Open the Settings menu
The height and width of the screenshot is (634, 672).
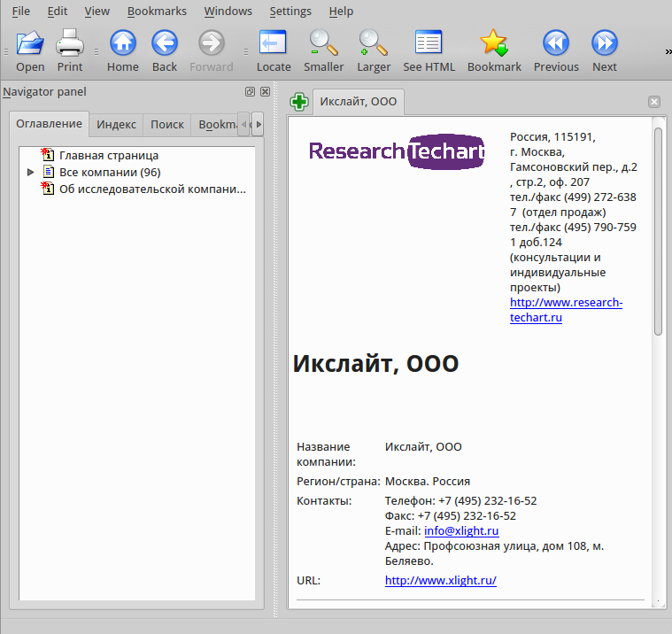click(x=290, y=12)
